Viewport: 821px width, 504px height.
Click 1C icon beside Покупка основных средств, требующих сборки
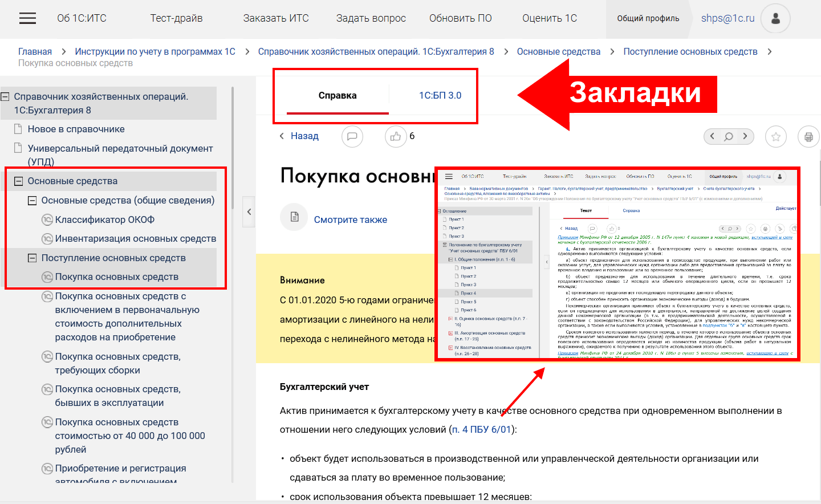coord(47,356)
